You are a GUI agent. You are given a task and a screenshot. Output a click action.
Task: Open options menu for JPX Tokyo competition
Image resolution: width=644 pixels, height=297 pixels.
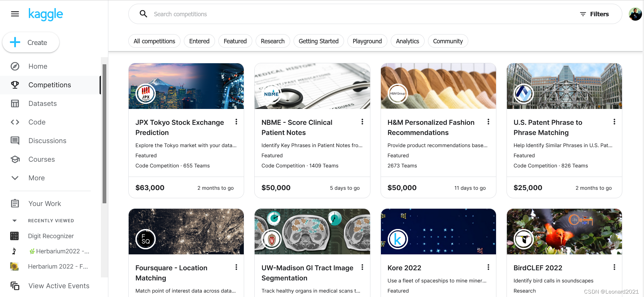click(x=236, y=122)
